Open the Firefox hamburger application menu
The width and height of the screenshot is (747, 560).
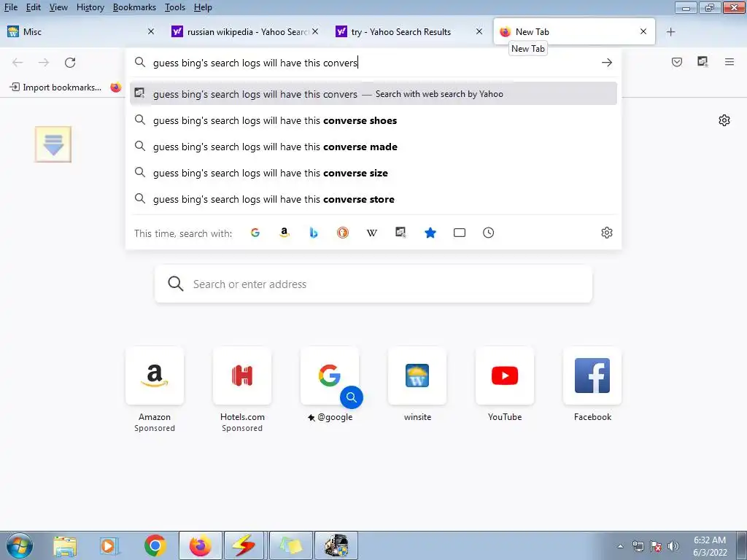pyautogui.click(x=729, y=62)
